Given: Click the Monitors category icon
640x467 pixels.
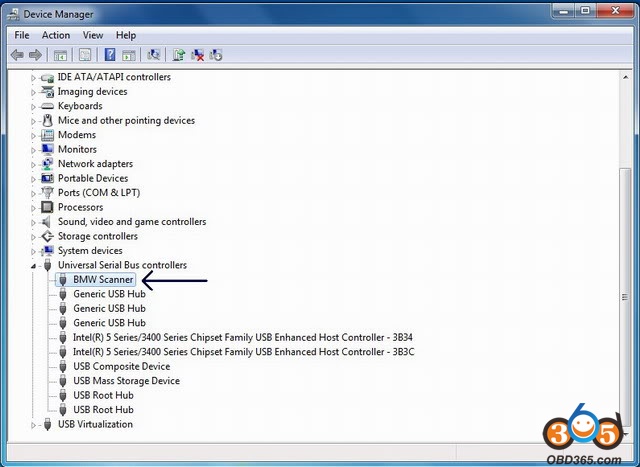Looking at the screenshot, I should pyautogui.click(x=47, y=149).
